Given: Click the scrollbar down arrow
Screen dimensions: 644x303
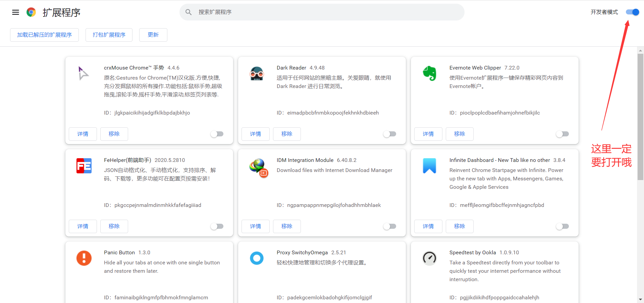Looking at the screenshot, I should 640,299.
